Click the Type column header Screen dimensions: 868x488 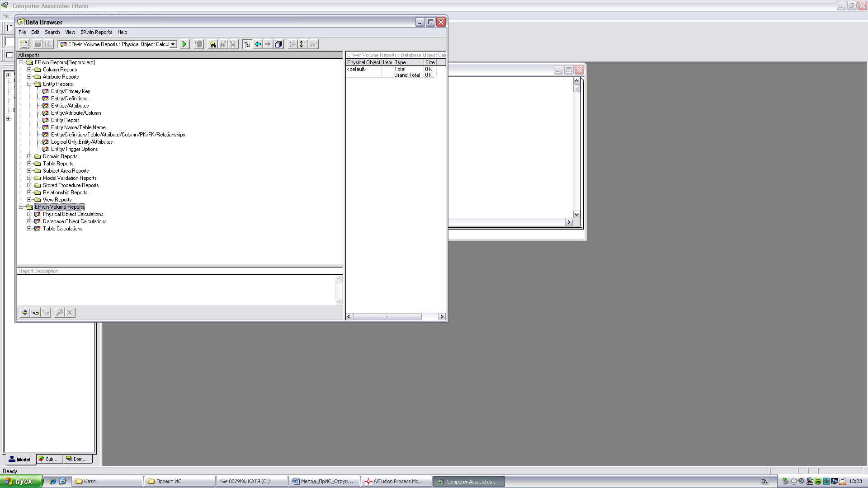click(408, 62)
